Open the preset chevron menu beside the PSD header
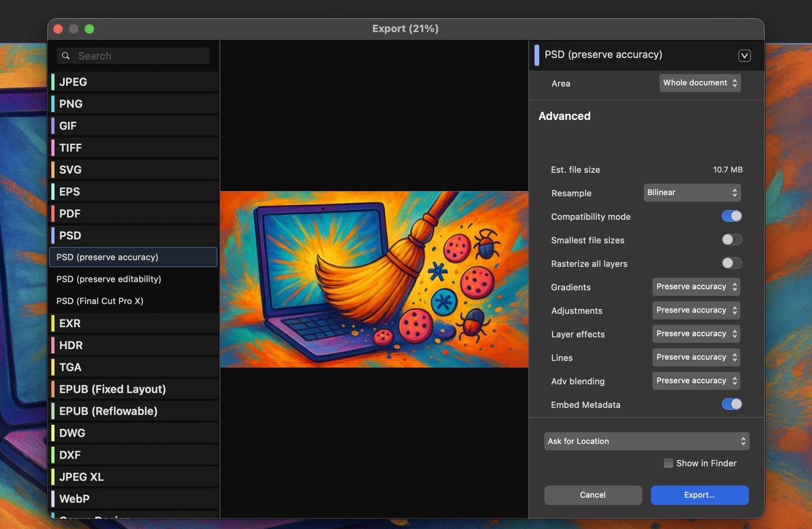 [745, 55]
